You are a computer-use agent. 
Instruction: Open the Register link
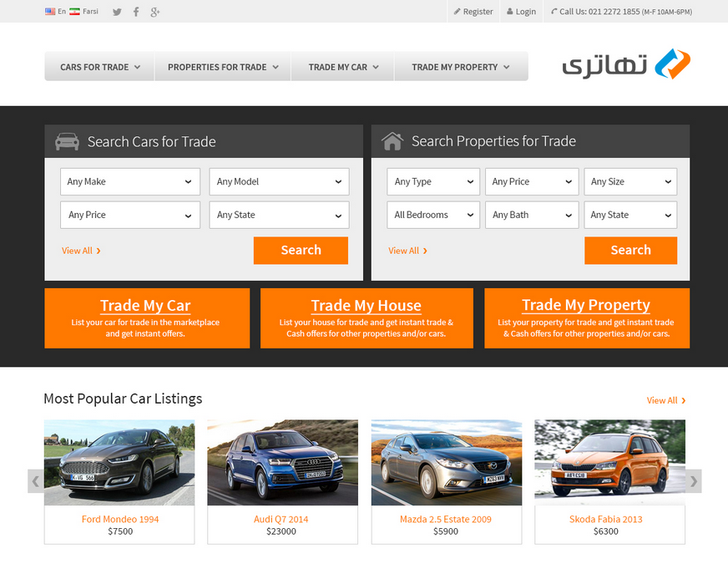tap(473, 12)
